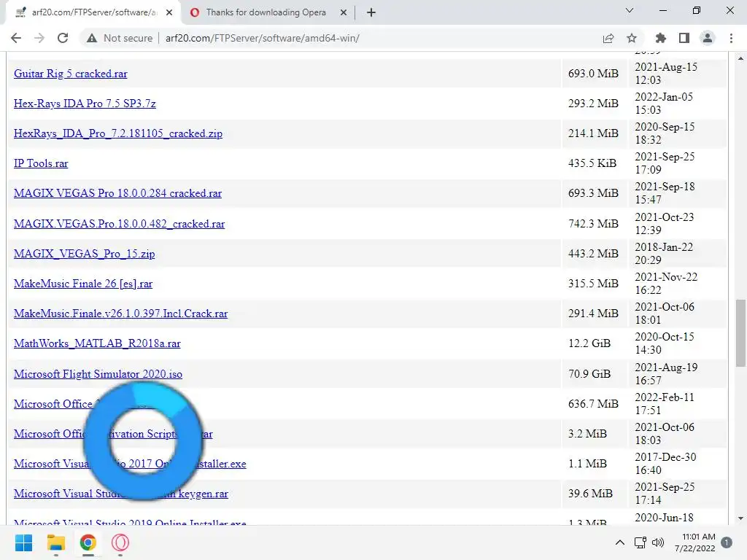Select the 3.2 MiB size cell
The width and height of the screenshot is (747, 560).
pos(595,433)
